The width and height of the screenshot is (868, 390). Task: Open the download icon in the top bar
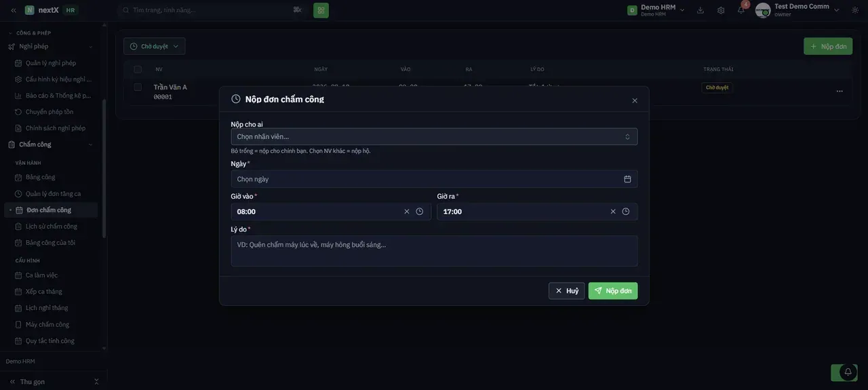(x=701, y=10)
